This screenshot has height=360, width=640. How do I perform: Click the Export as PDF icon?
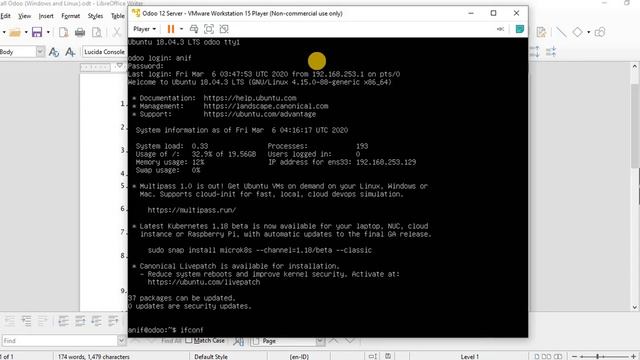coord(63,32)
